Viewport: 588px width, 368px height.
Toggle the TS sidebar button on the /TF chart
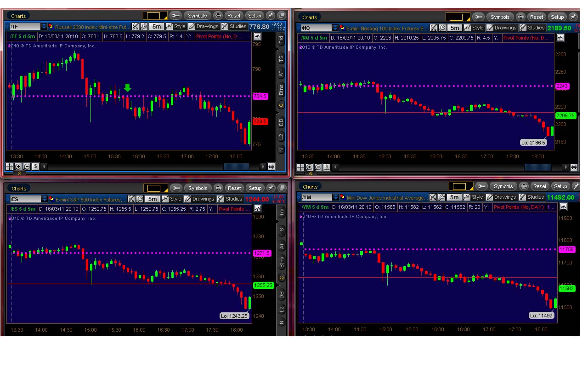click(281, 58)
